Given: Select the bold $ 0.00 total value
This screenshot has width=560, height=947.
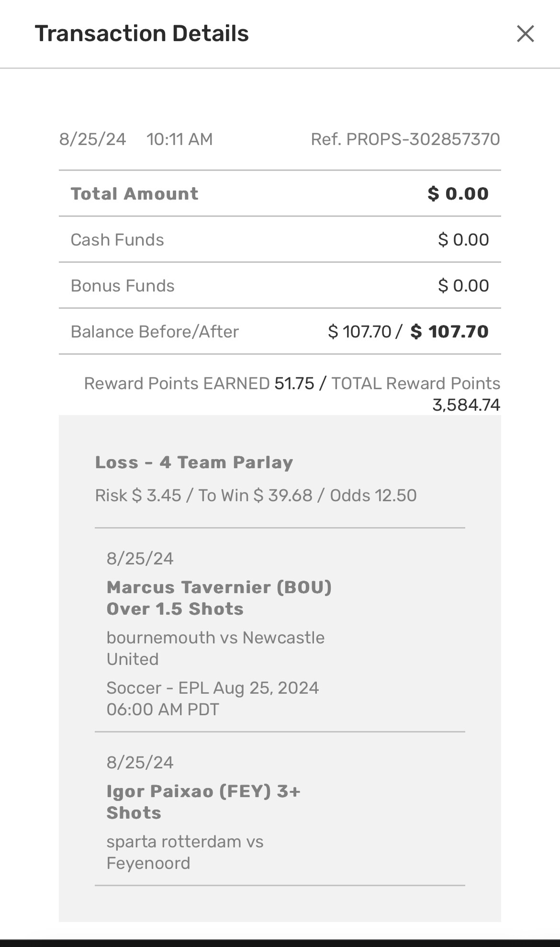Looking at the screenshot, I should (x=458, y=194).
